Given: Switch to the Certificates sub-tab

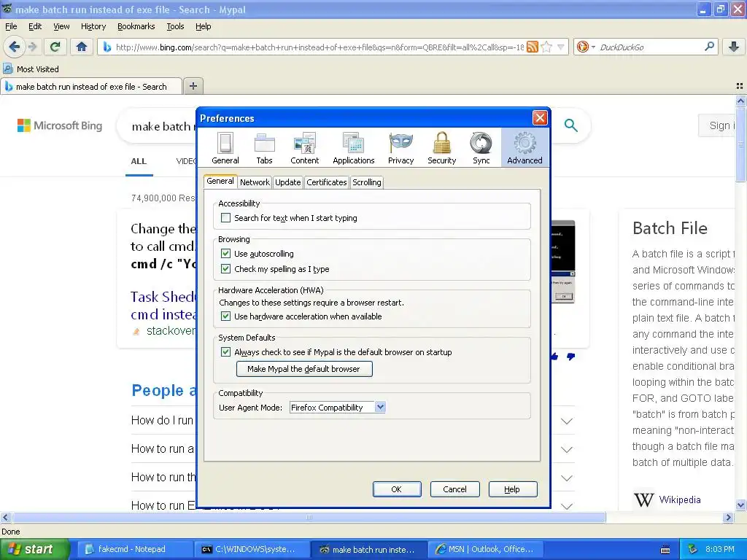Looking at the screenshot, I should pos(326,182).
